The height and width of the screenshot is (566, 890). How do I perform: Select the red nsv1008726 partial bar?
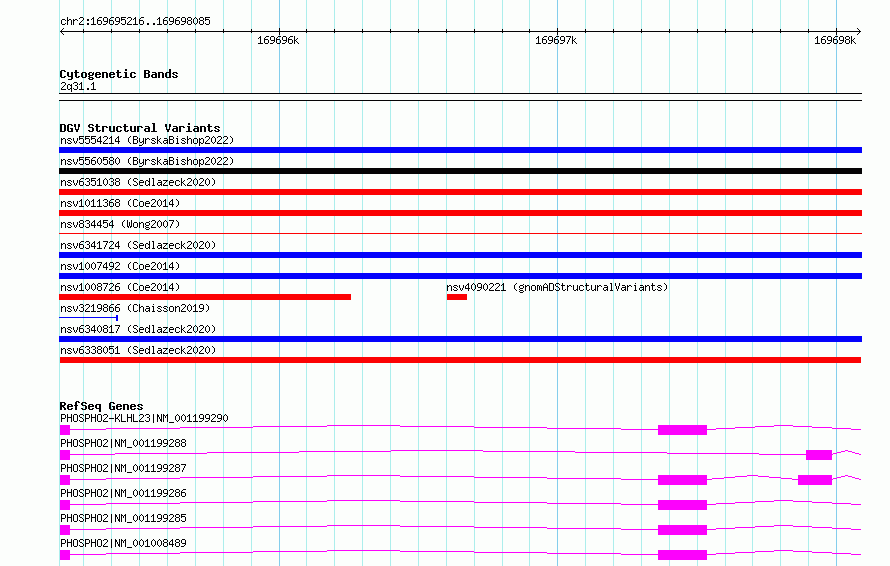[x=205, y=297]
